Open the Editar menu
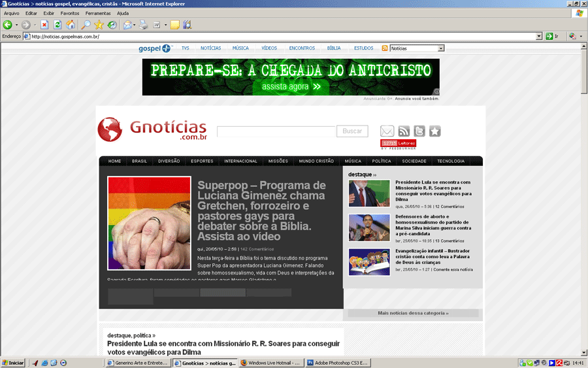This screenshot has width=588, height=368. (31, 13)
